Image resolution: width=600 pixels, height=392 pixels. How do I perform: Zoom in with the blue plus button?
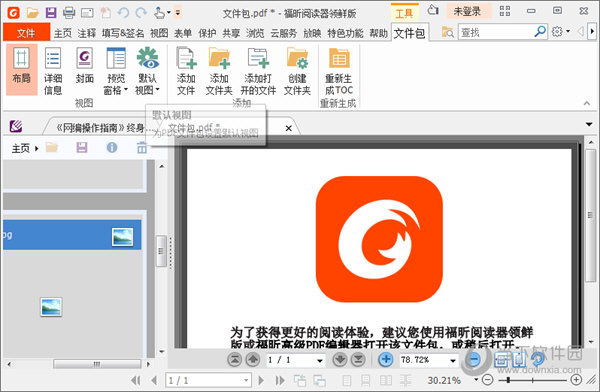coord(386,359)
